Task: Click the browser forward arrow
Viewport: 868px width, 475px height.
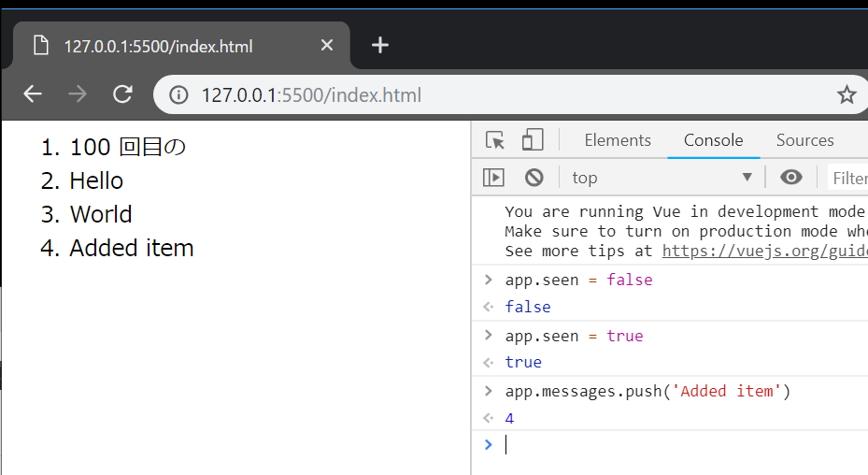Action: pyautogui.click(x=77, y=94)
